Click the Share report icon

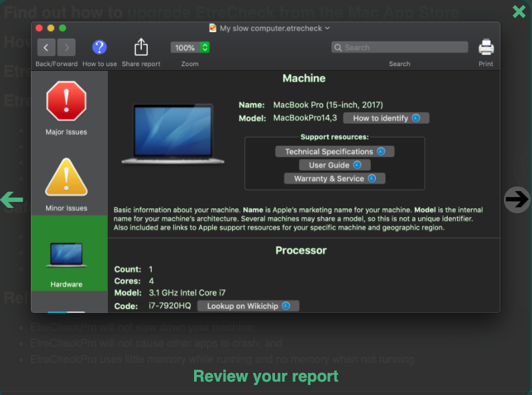141,47
